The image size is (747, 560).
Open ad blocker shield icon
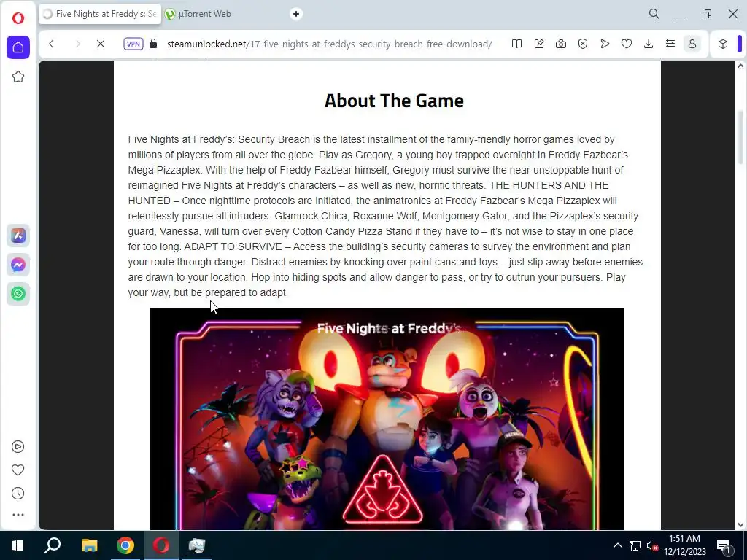coord(583,44)
